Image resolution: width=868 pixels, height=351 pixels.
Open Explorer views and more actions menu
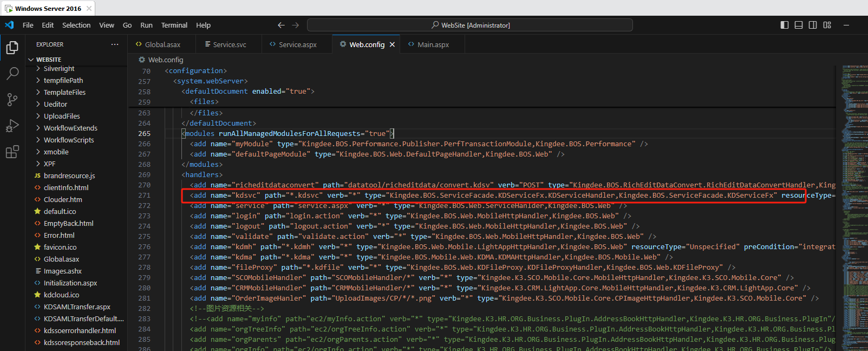click(115, 44)
